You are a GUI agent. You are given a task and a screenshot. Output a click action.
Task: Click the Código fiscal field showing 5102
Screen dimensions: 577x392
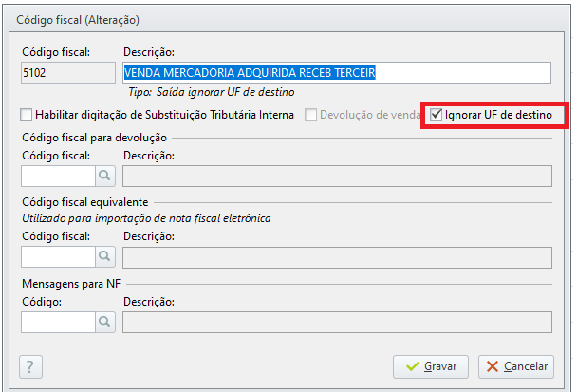[67, 73]
